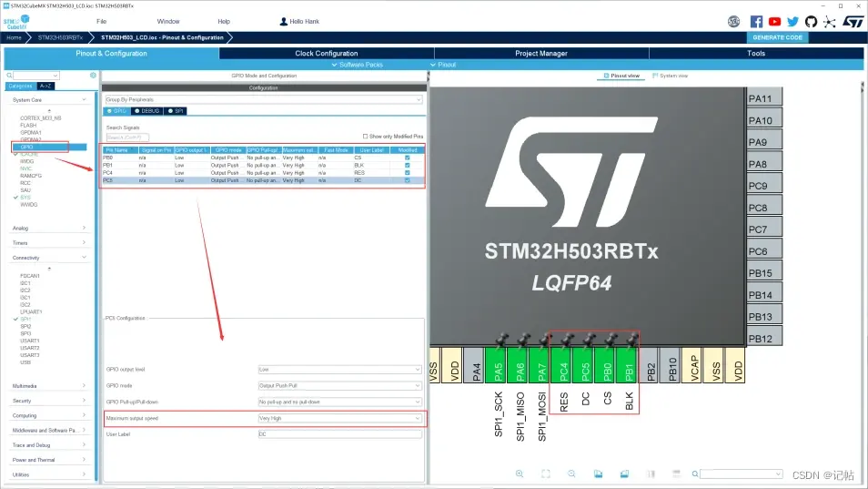Open the Help menu
The height and width of the screenshot is (489, 868).
pyautogui.click(x=224, y=22)
